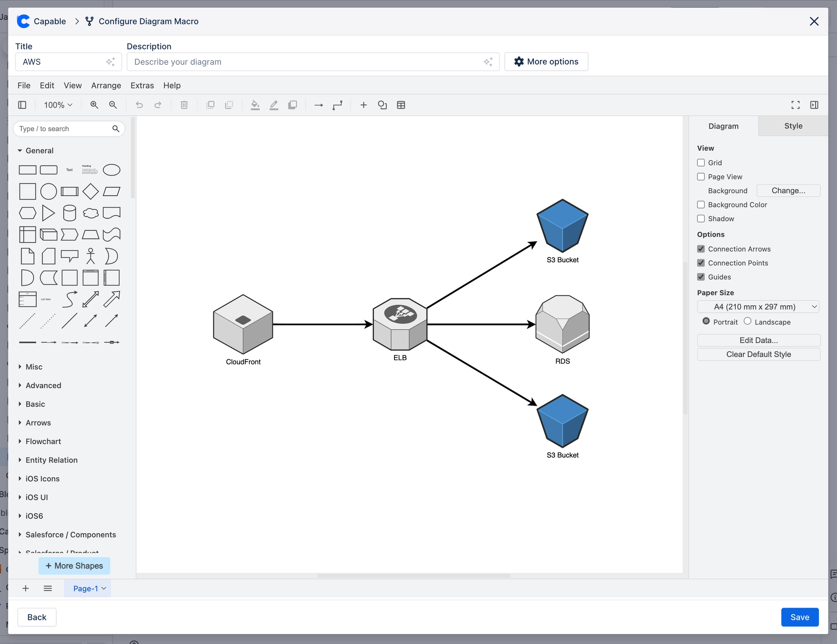
Task: Click the Delete icon in the toolbar
Action: click(x=184, y=105)
